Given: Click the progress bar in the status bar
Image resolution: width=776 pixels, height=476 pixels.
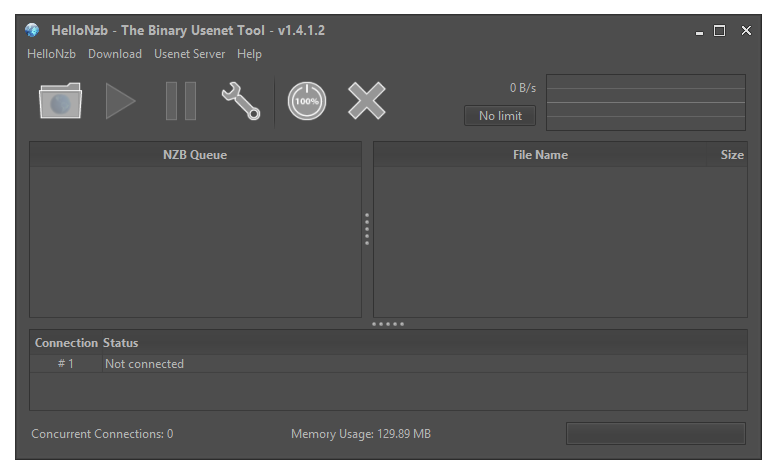Looking at the screenshot, I should (x=656, y=433).
